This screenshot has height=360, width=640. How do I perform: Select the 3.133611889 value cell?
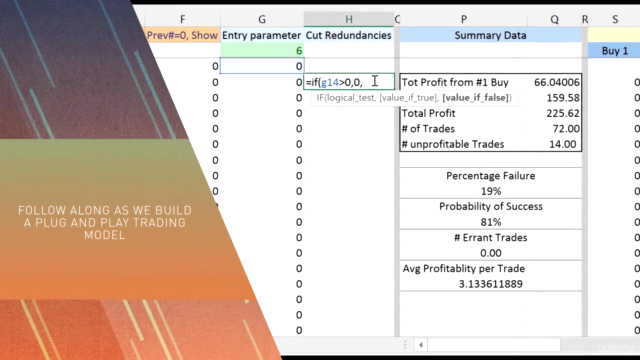tap(491, 284)
